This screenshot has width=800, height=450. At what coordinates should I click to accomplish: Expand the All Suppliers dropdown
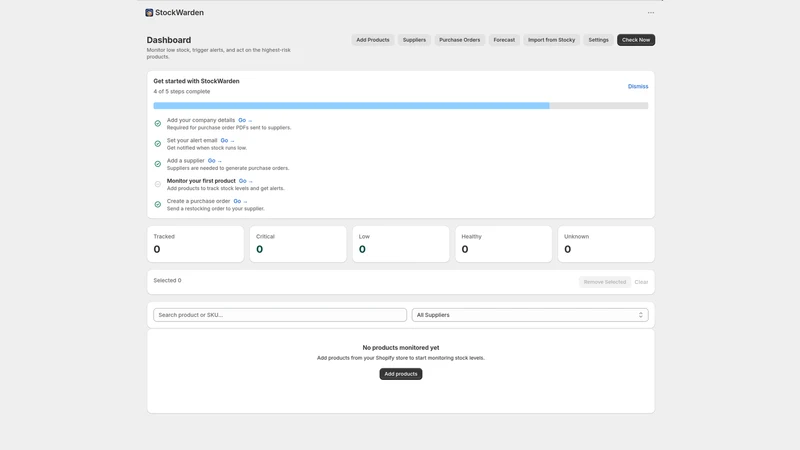click(x=530, y=315)
